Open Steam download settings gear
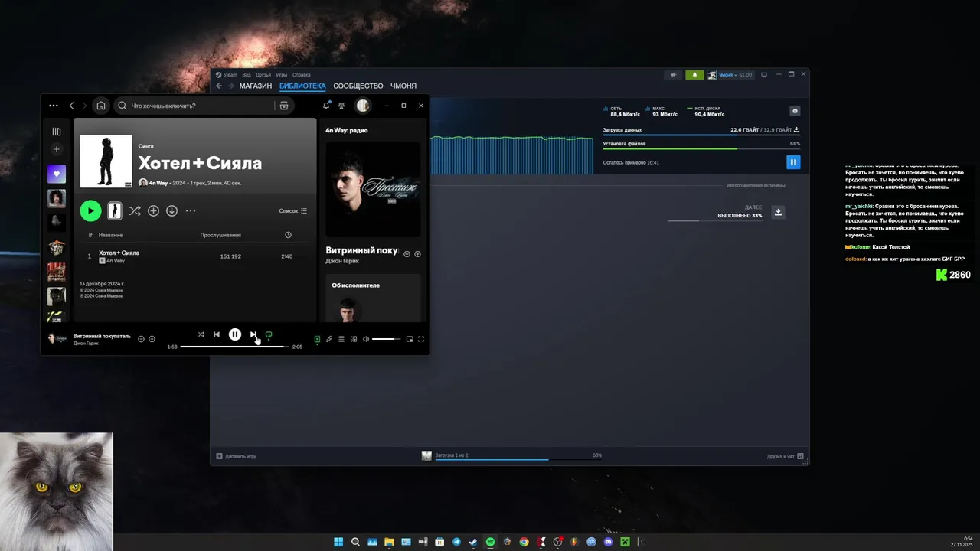Viewport: 980px width, 551px height. (x=795, y=111)
